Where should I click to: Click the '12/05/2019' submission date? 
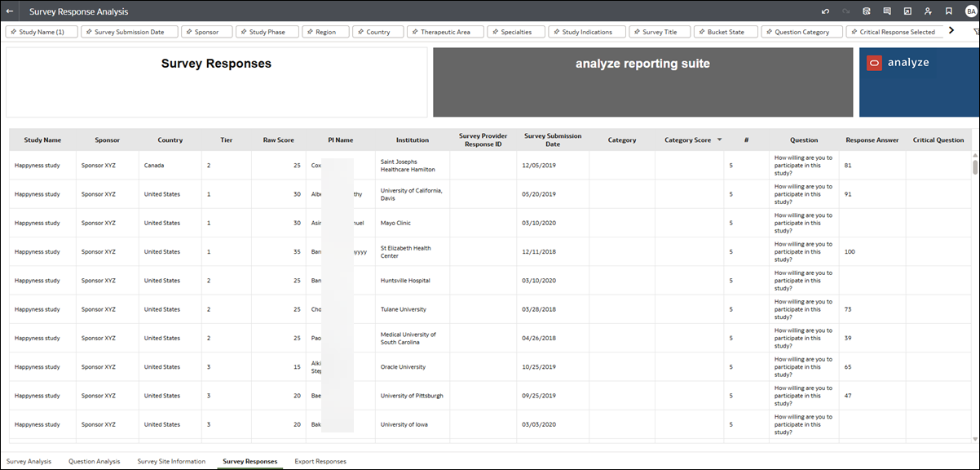(x=538, y=166)
